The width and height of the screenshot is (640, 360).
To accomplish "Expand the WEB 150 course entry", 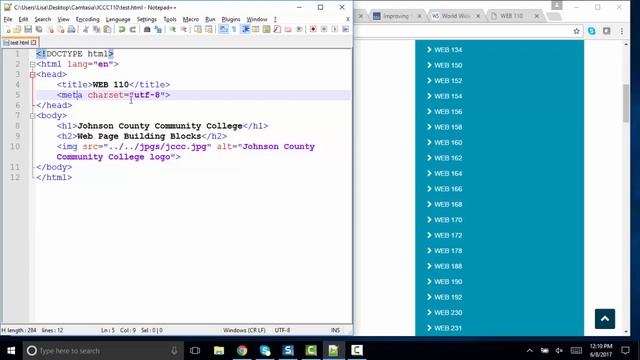I will (444, 65).
